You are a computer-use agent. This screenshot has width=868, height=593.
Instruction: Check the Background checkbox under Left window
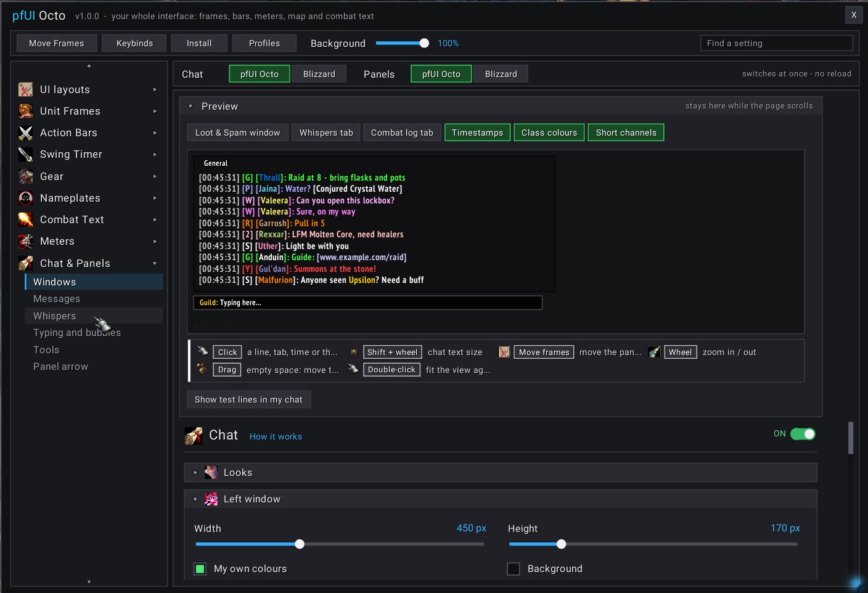click(x=514, y=569)
